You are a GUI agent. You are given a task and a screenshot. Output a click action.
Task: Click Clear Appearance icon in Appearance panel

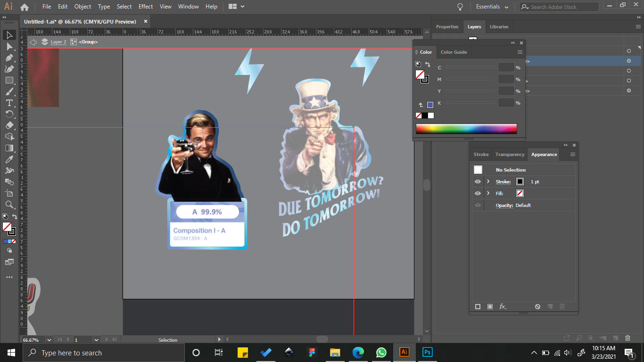[537, 306]
